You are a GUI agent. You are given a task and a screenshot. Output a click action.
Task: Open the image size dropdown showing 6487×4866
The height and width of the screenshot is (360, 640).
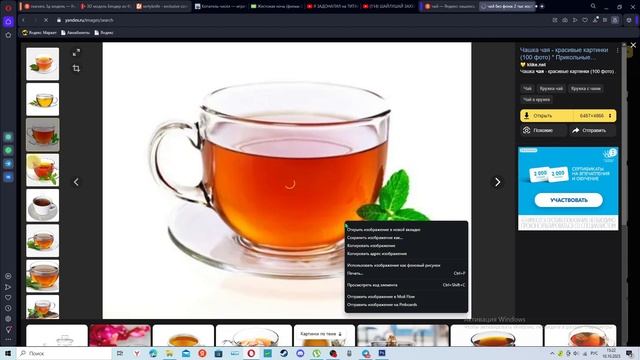596,116
